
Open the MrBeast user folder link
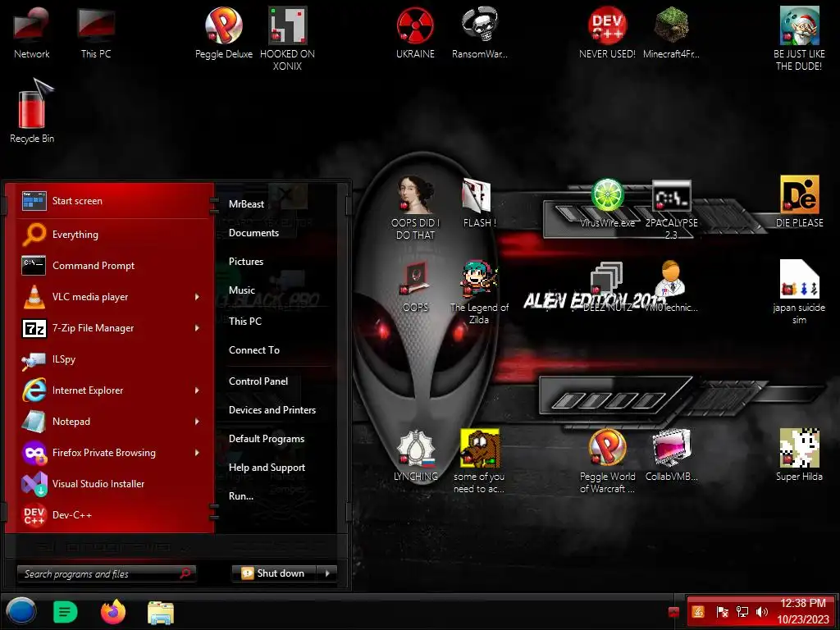pos(246,204)
